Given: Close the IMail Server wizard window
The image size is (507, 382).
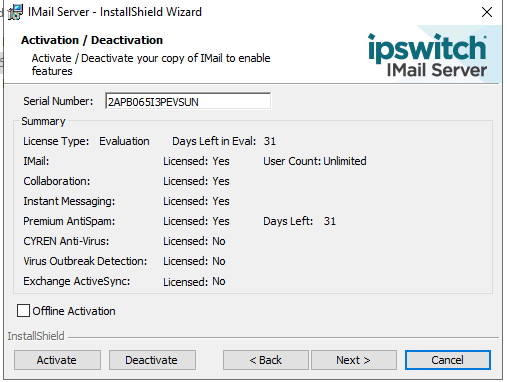Looking at the screenshot, I should (487, 12).
